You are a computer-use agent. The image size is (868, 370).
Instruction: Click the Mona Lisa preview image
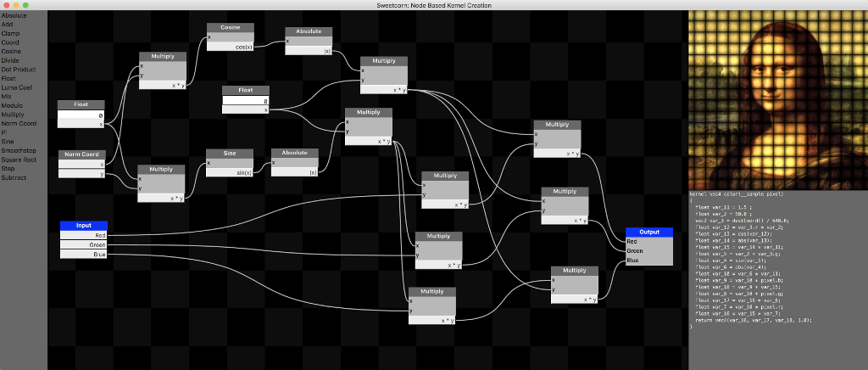pyautogui.click(x=778, y=100)
